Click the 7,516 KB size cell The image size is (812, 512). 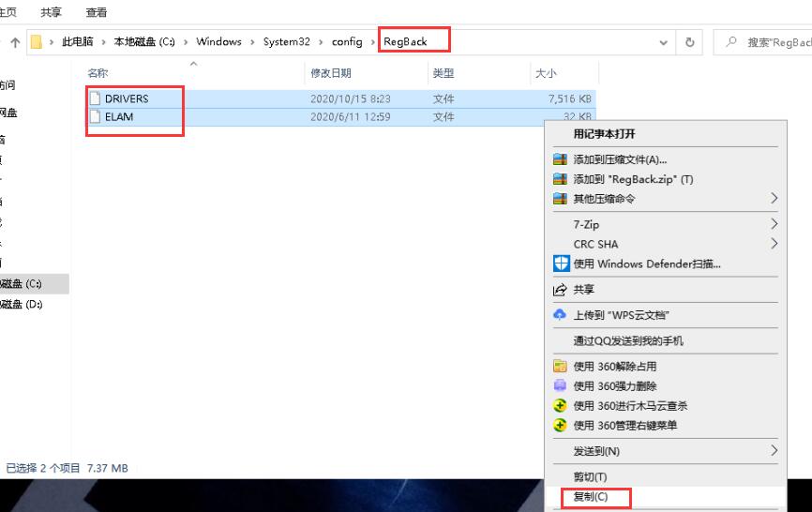(x=570, y=98)
